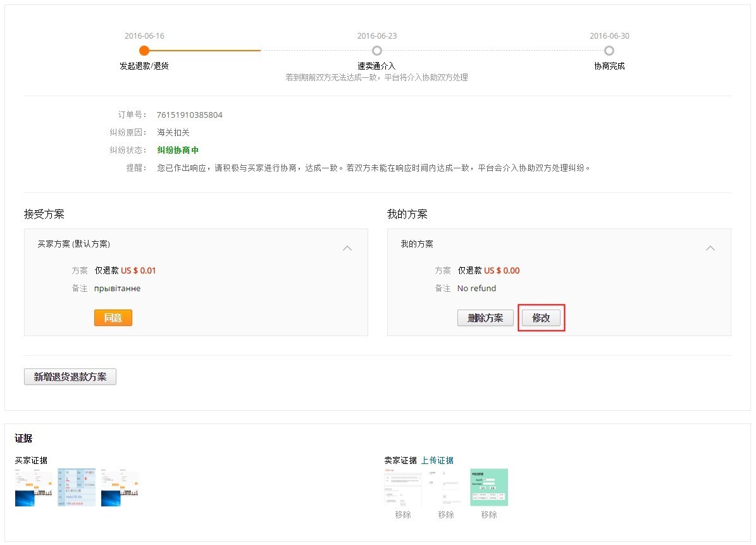Collapse the 买家方案 panel with its chevron
This screenshot has height=545, width=756.
coord(347,248)
